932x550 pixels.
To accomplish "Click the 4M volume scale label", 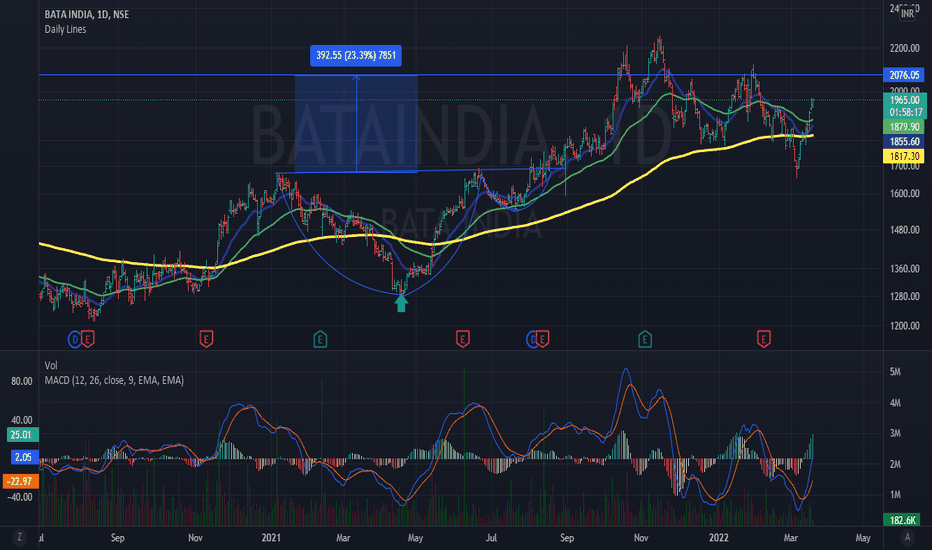I will pos(895,403).
